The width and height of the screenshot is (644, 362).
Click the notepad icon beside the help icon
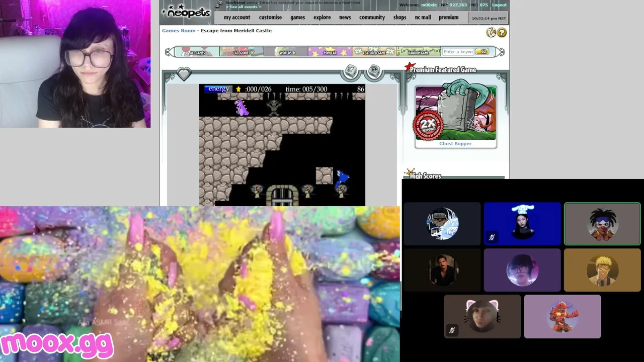click(491, 33)
